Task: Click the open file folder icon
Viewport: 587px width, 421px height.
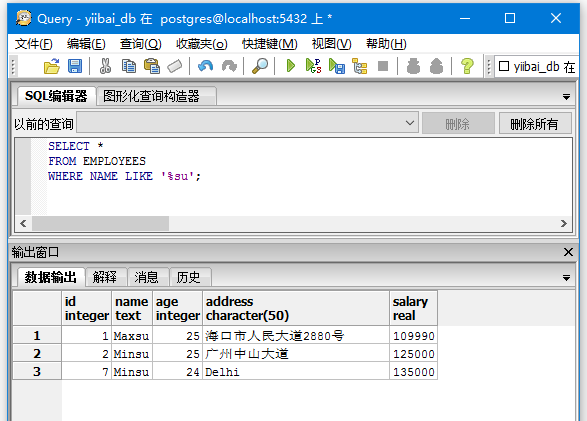Action: point(52,66)
